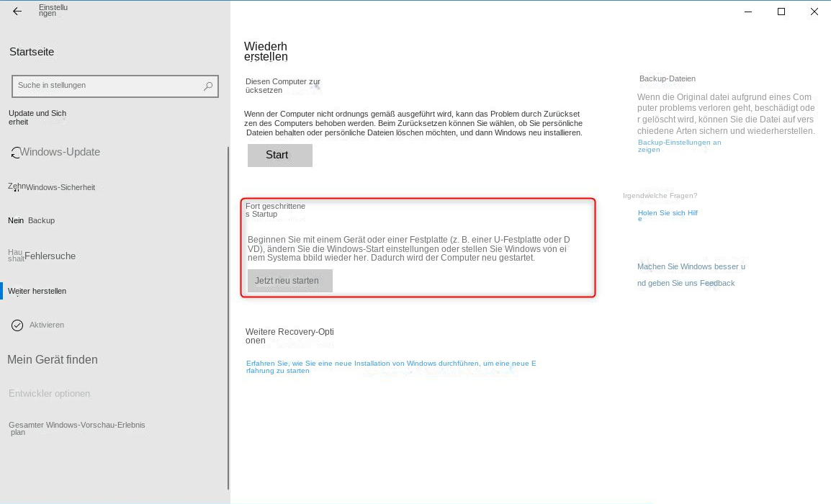Screen dimensions: 831x504
Task: Click the Aktivieren checkmark circle icon
Action: 17,325
